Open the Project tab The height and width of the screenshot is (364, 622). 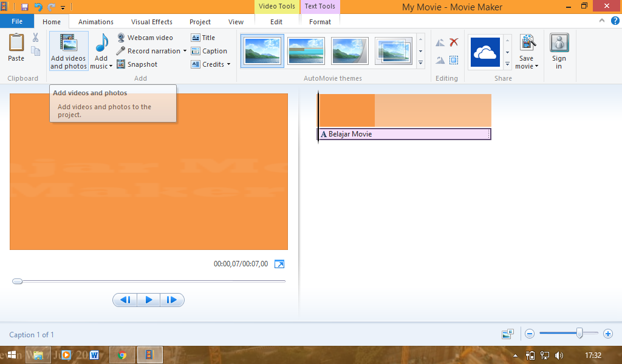(x=200, y=22)
